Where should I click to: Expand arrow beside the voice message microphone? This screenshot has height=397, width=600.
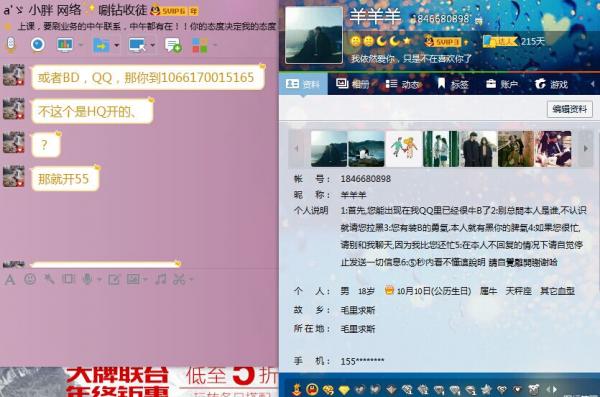click(x=99, y=280)
